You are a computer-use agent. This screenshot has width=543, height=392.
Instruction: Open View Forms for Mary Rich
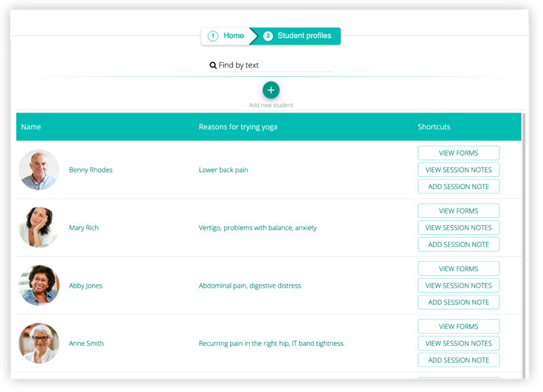tap(458, 211)
